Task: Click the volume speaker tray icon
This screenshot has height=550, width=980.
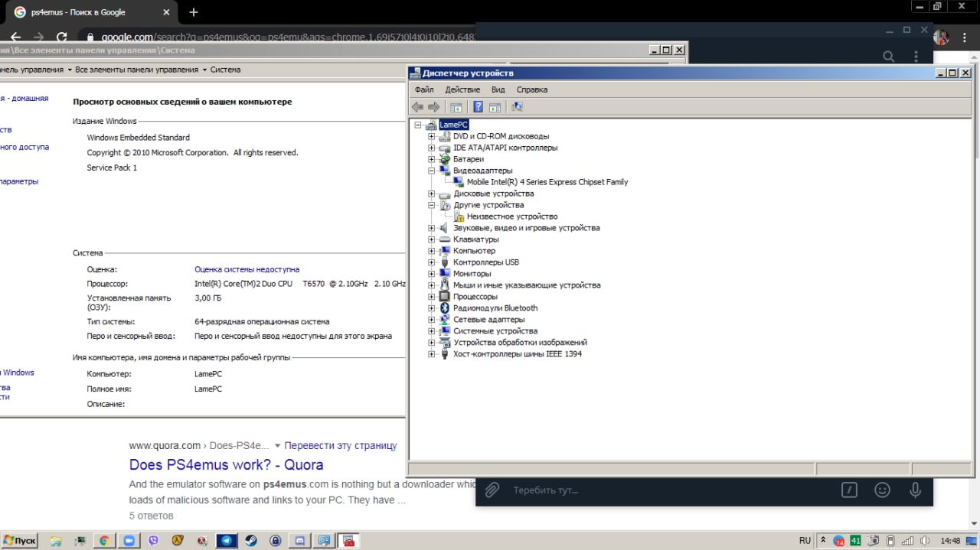Action: (x=924, y=541)
